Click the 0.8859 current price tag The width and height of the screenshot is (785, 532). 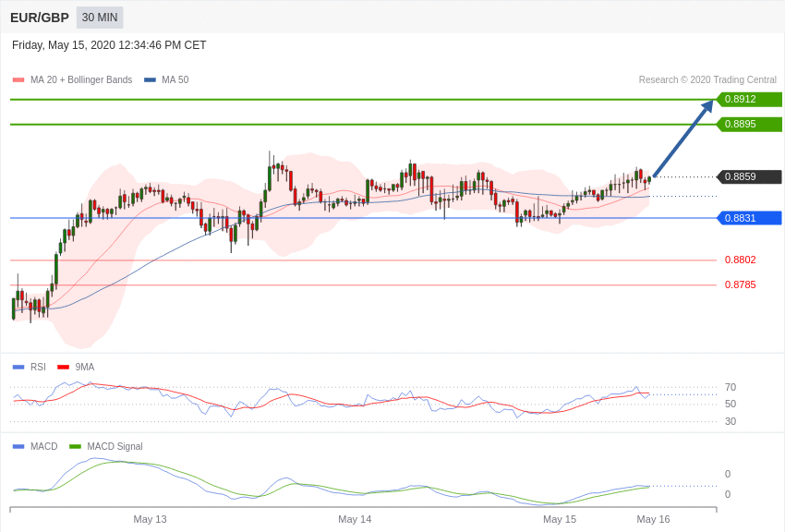pyautogui.click(x=750, y=176)
